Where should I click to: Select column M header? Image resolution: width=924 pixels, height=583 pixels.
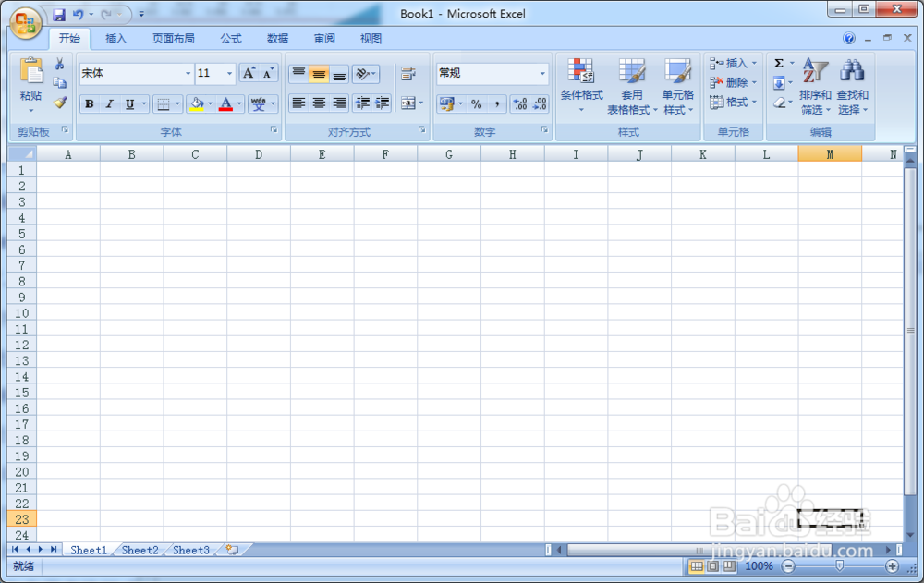coord(830,154)
